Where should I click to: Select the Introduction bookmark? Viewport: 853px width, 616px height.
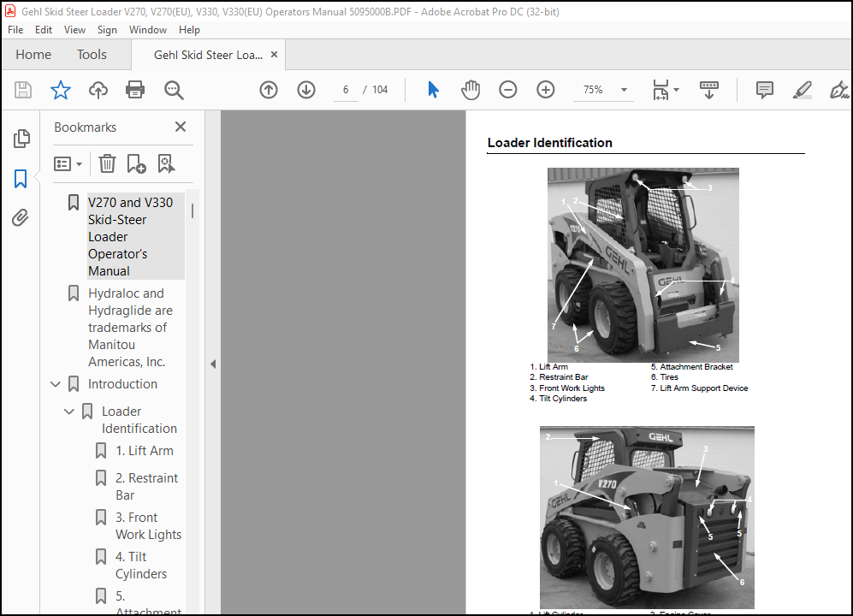click(122, 384)
